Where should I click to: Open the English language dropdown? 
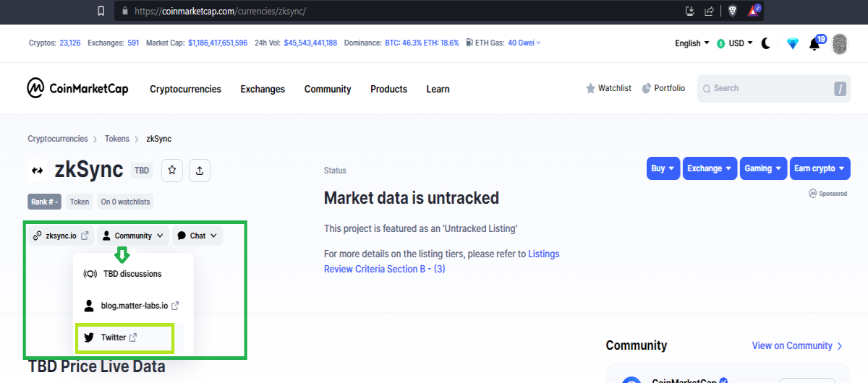(692, 43)
